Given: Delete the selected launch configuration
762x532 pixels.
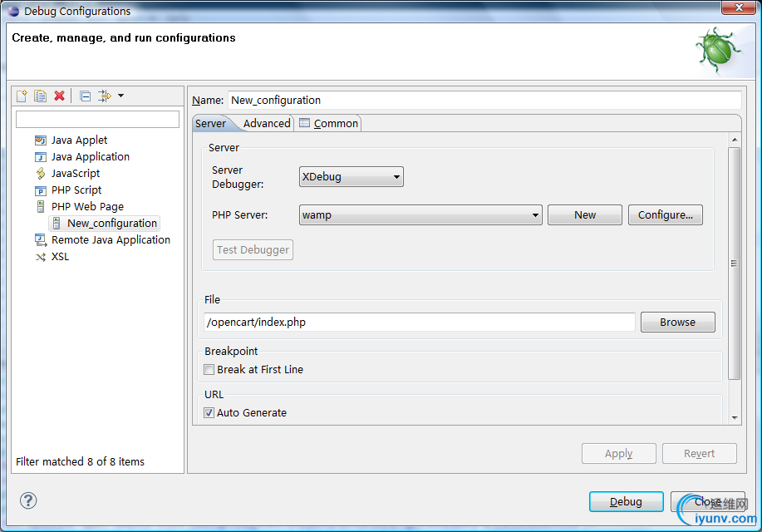Looking at the screenshot, I should pos(60,96).
